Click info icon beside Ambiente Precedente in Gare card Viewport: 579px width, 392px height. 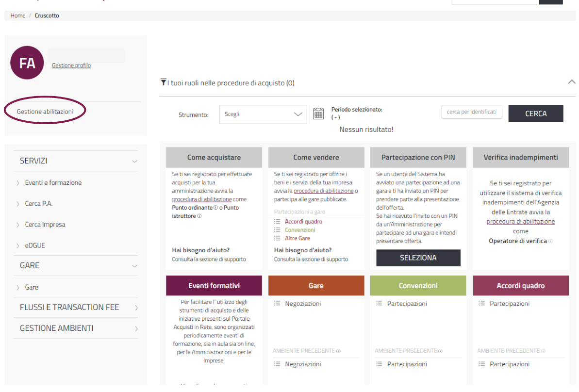tap(338, 351)
